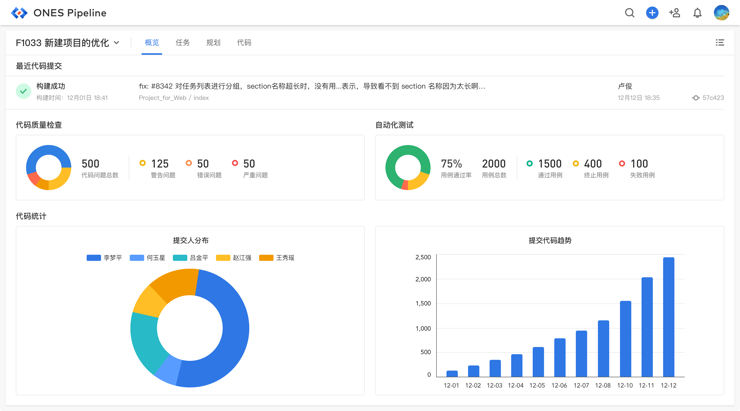This screenshot has width=740, height=411.
Task: Switch to the 任务 tab
Action: (182, 43)
